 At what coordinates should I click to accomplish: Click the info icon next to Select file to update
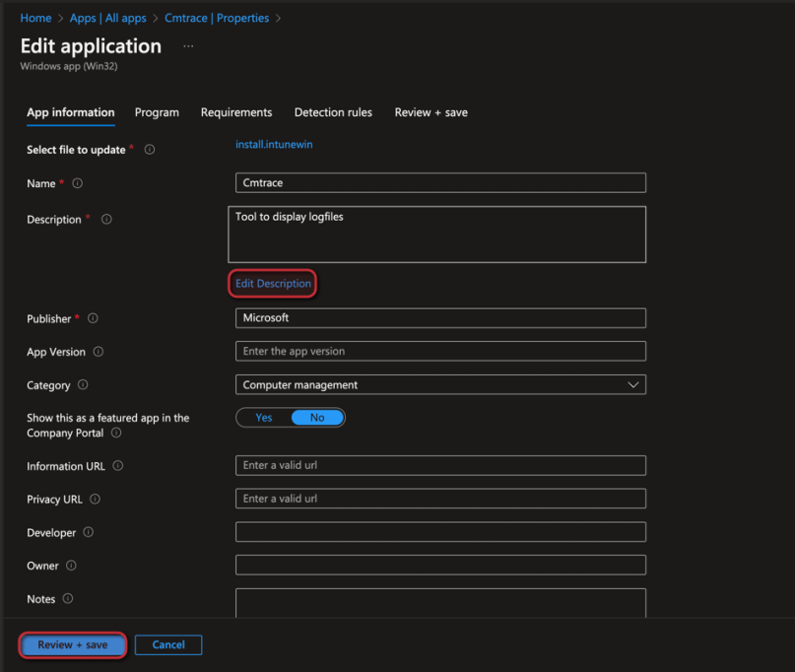coord(149,150)
